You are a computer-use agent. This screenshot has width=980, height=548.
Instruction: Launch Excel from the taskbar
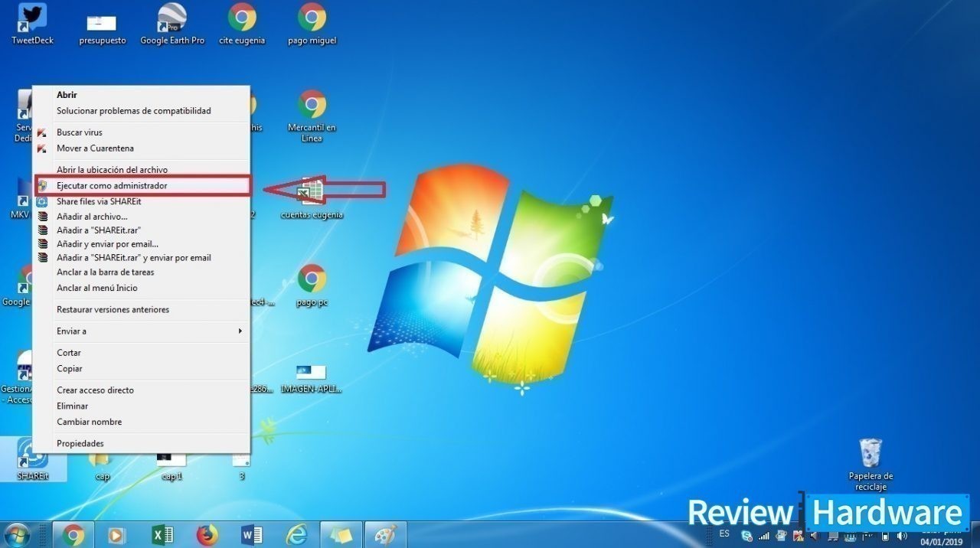click(162, 535)
